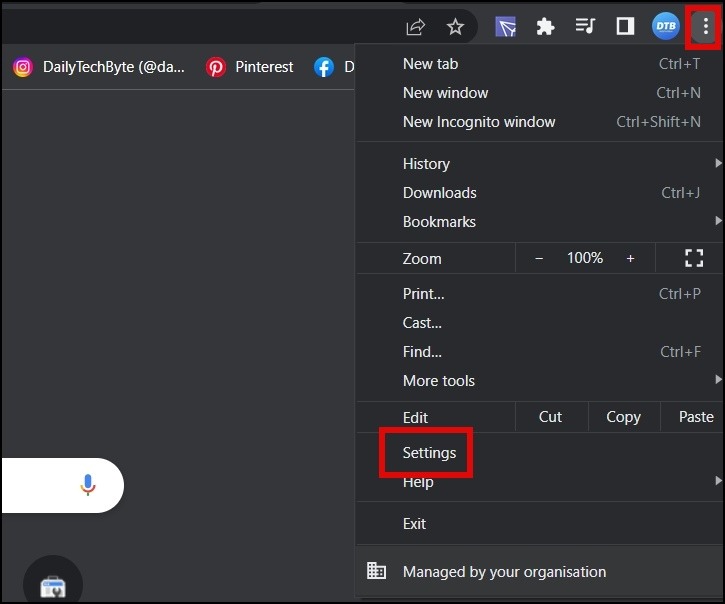The height and width of the screenshot is (604, 725).
Task: Select Exit from the menu
Action: (540, 524)
